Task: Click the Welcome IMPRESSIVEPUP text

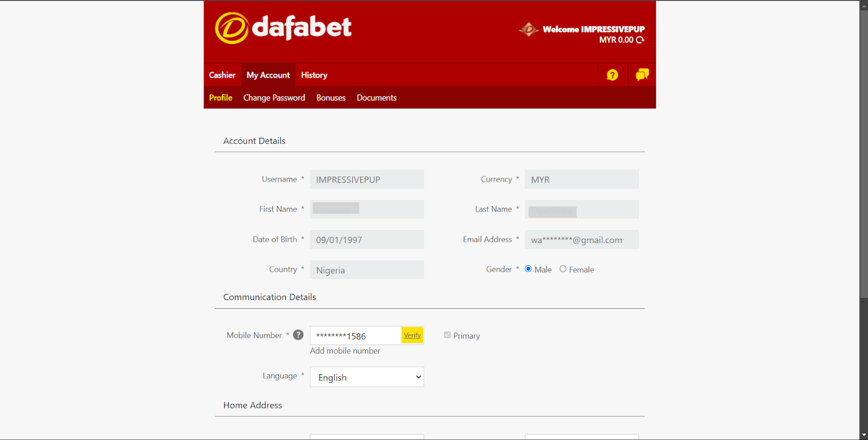Action: 593,29
